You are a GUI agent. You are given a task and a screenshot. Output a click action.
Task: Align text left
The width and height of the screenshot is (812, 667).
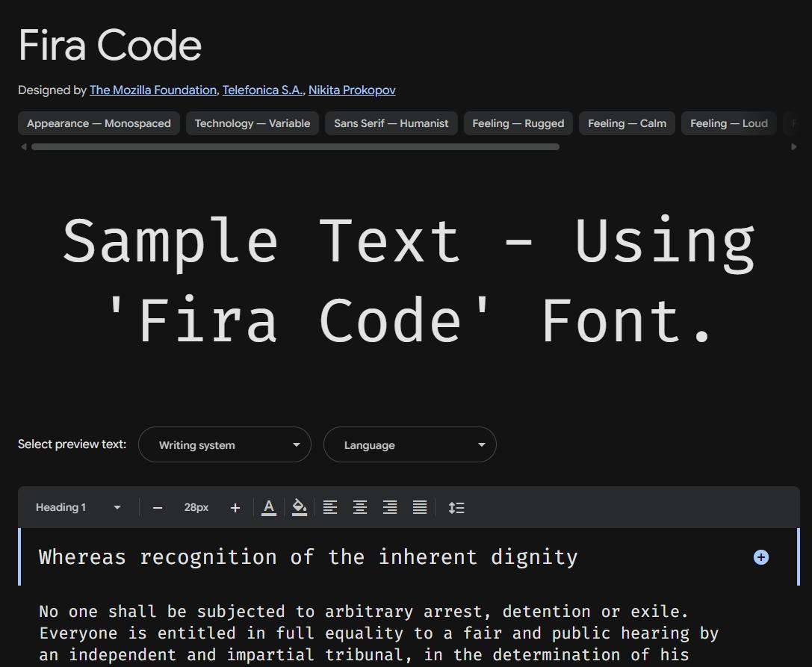(330, 507)
